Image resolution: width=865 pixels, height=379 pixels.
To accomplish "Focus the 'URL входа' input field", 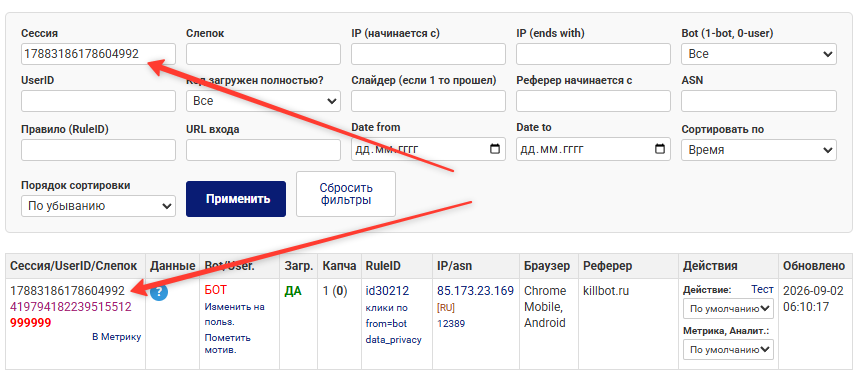I will (x=263, y=150).
